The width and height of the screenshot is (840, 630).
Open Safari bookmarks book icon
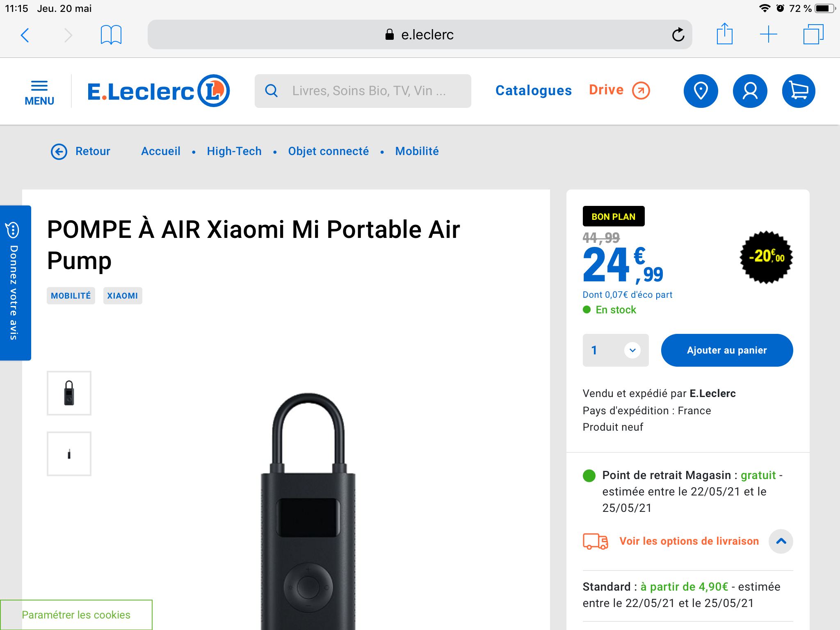tap(111, 34)
